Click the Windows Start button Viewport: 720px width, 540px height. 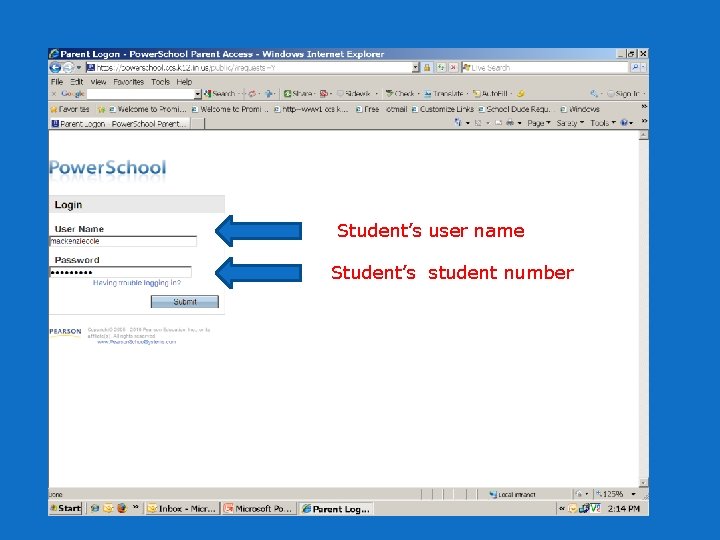(x=66, y=508)
